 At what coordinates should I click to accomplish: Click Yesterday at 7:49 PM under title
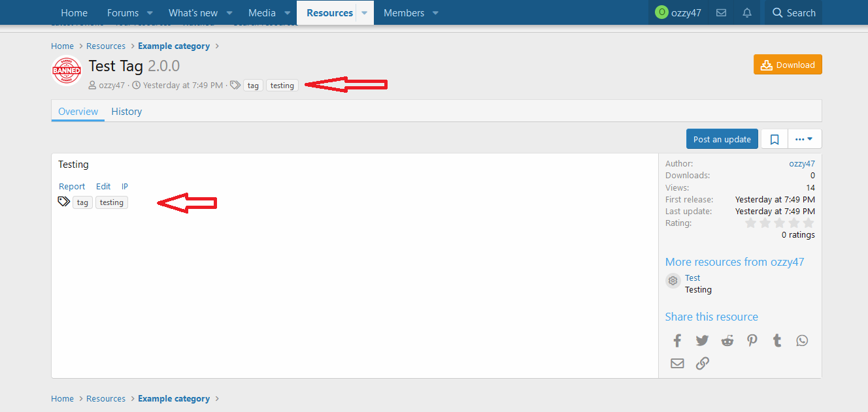(183, 85)
